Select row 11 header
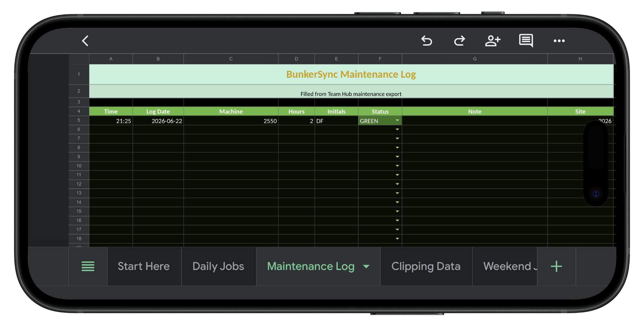 pyautogui.click(x=79, y=175)
